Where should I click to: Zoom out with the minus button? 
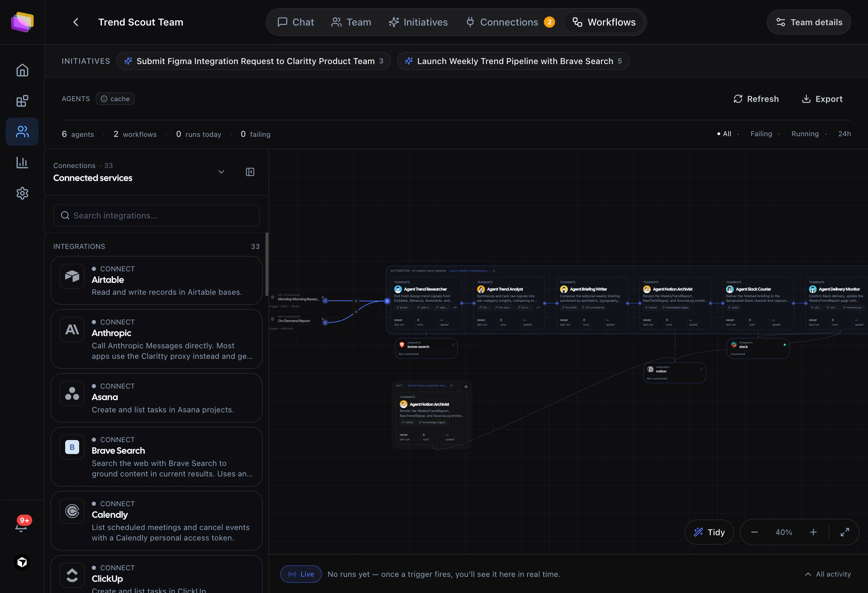coord(754,532)
